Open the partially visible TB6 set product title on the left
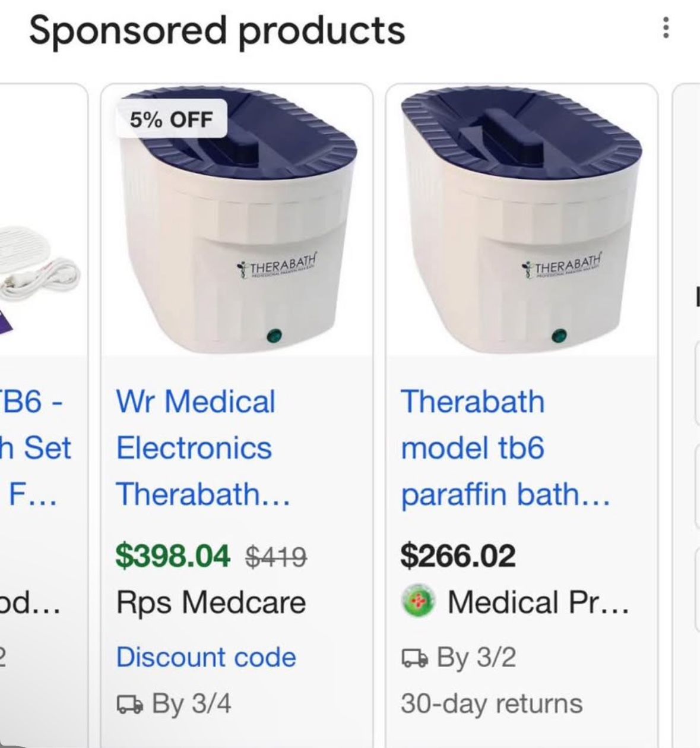Viewport: 700px width, 748px height. click(x=36, y=448)
